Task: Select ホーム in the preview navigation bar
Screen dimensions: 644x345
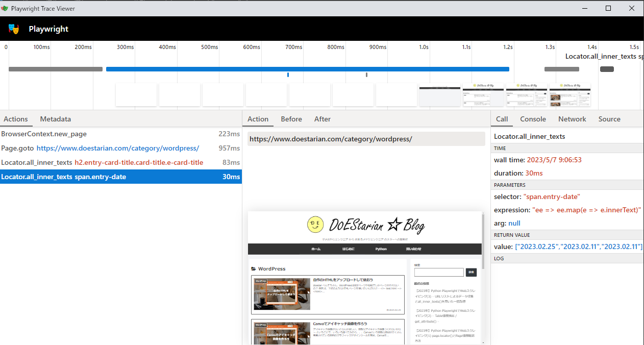Action: (316, 249)
